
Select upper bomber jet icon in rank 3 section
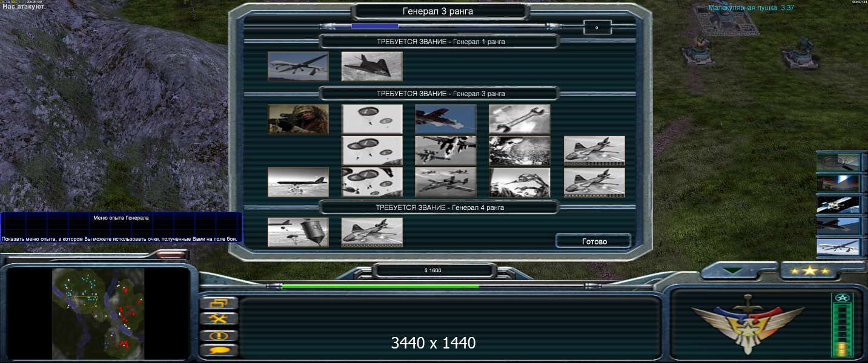tap(594, 151)
